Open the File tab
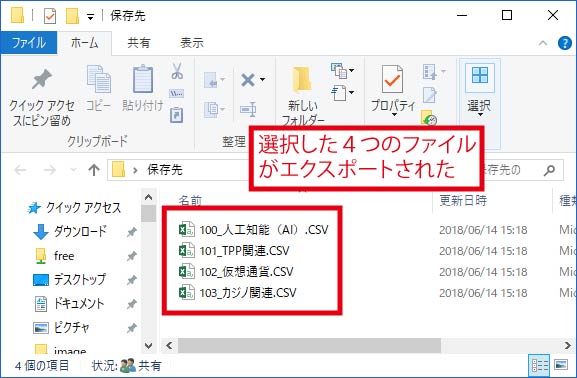Screen dimensions: 577x378 (x=29, y=43)
